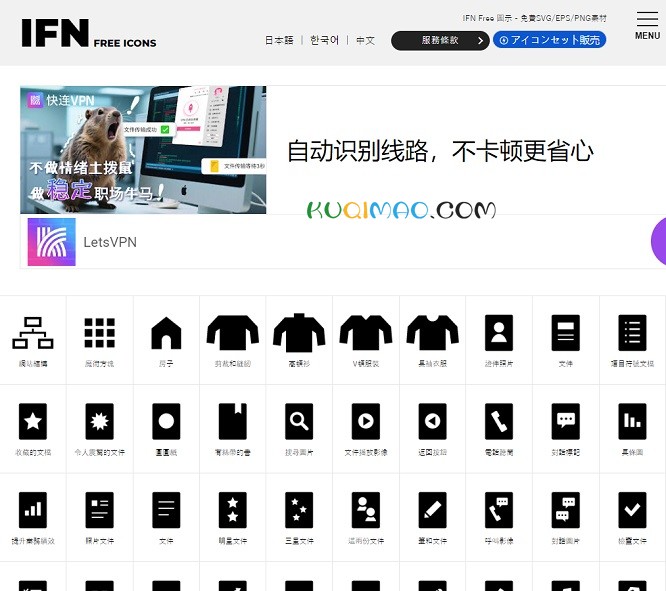The height and width of the screenshot is (591, 666).
Task: Open the play button document icon
Action: click(366, 421)
